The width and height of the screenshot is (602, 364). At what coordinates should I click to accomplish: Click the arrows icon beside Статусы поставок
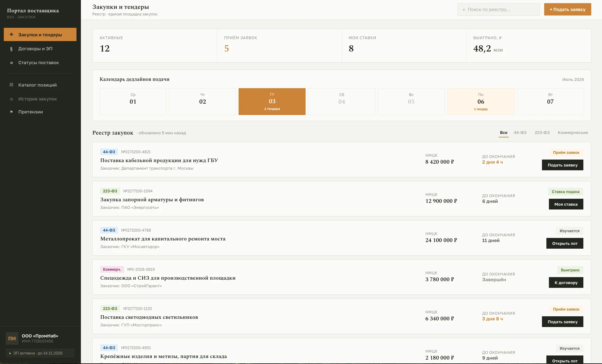(11, 63)
